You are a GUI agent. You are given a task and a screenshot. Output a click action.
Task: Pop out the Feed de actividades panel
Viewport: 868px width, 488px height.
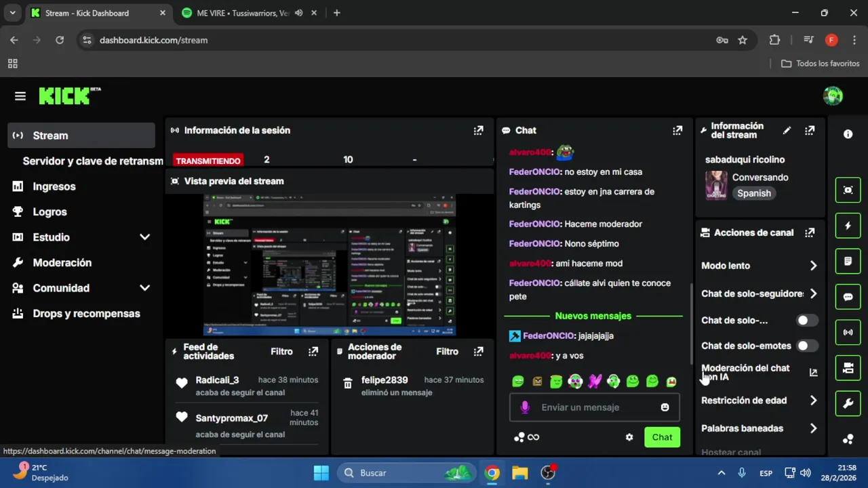pyautogui.click(x=313, y=351)
